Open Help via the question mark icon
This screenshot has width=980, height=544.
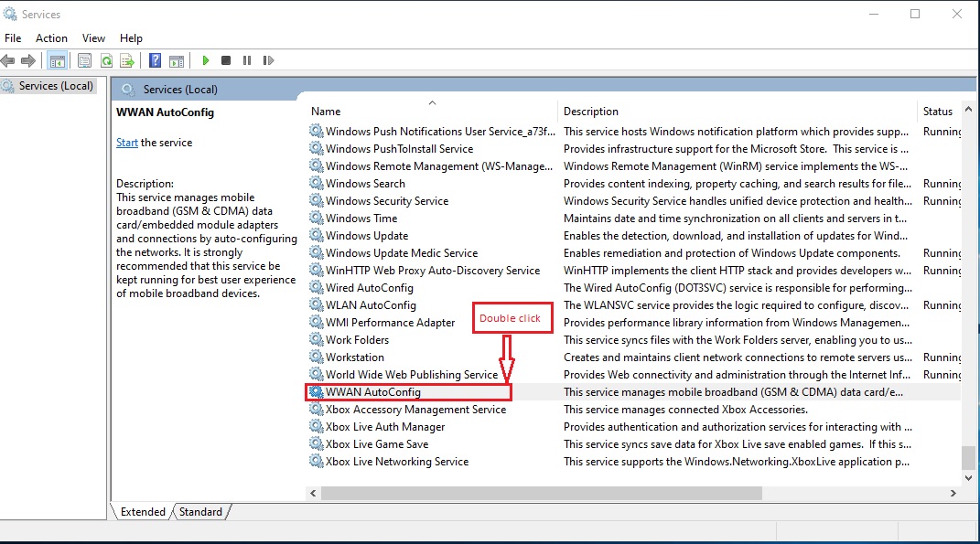(x=155, y=60)
